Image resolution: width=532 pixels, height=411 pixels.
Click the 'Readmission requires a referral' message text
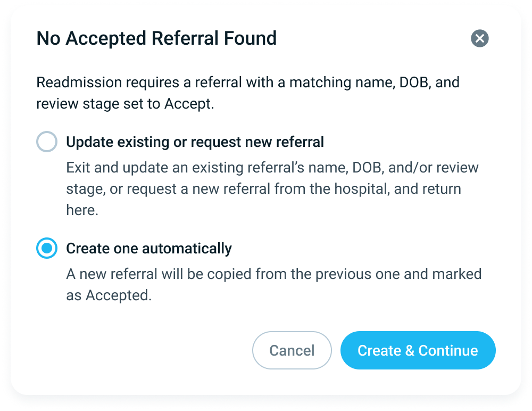248,93
